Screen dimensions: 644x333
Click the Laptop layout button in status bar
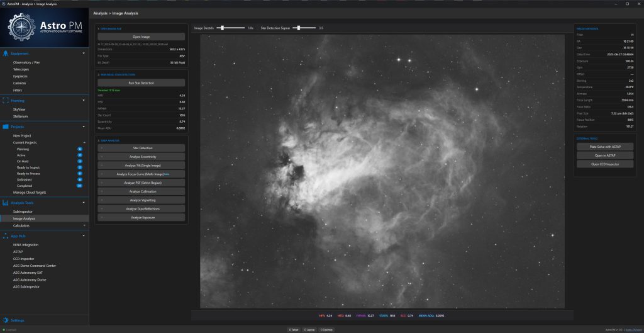click(x=309, y=330)
